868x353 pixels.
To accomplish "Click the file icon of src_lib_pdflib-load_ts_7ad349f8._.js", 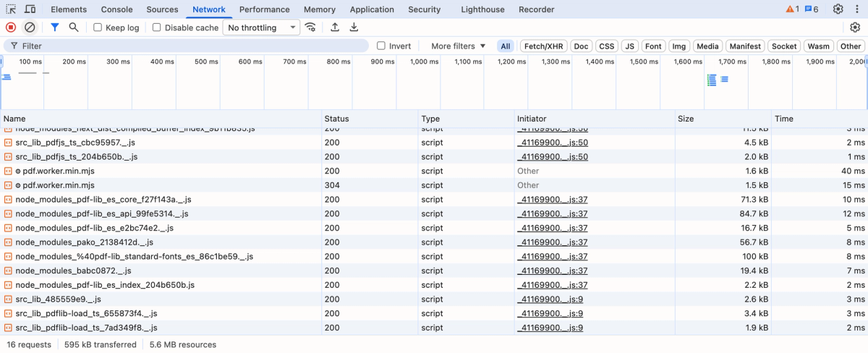I will [x=9, y=328].
